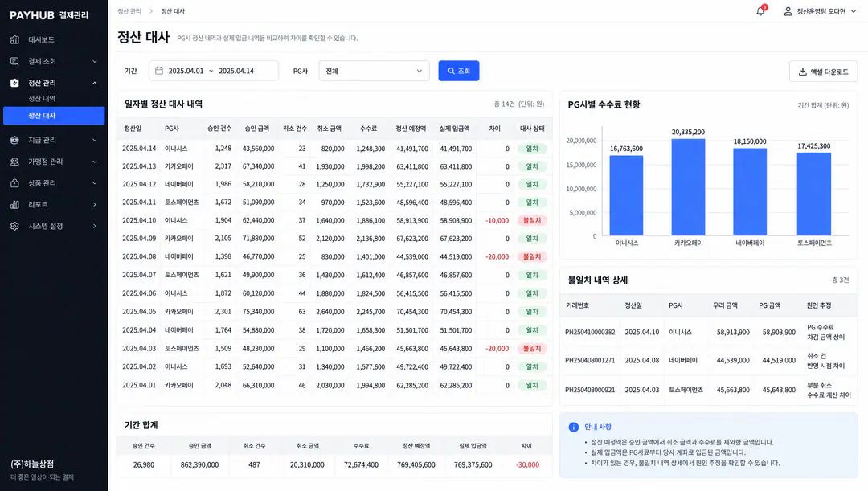Click the period total difference -30,000
Viewport: 868px width, 491px height.
click(527, 465)
